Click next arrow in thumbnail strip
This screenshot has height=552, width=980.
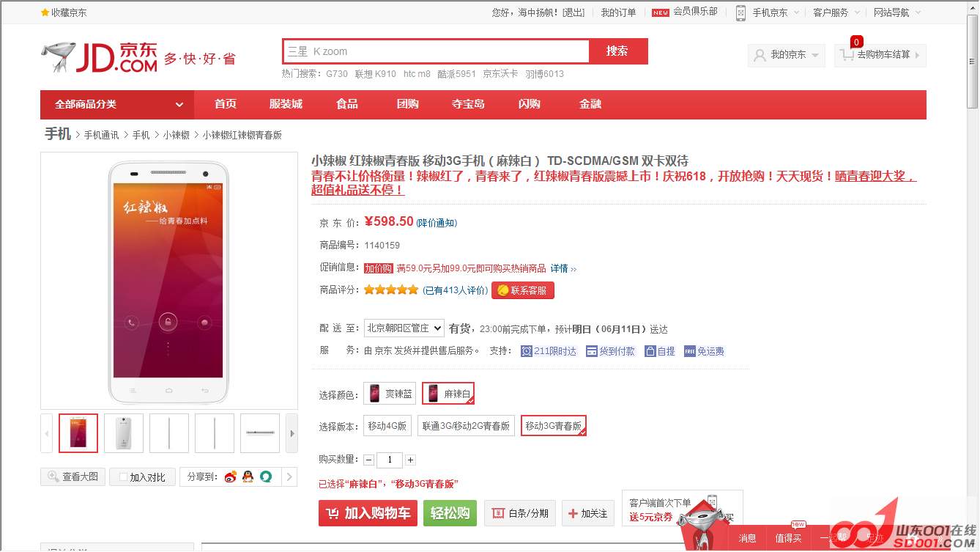pos(292,434)
